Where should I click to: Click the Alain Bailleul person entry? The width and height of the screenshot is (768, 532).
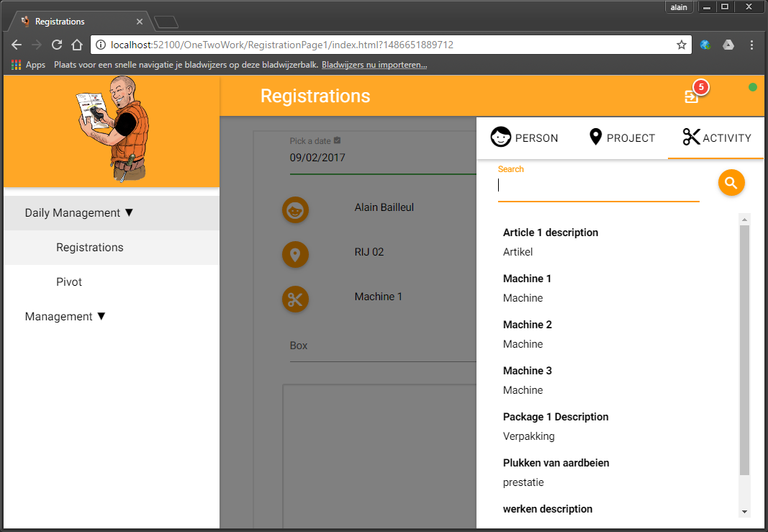[x=384, y=208]
